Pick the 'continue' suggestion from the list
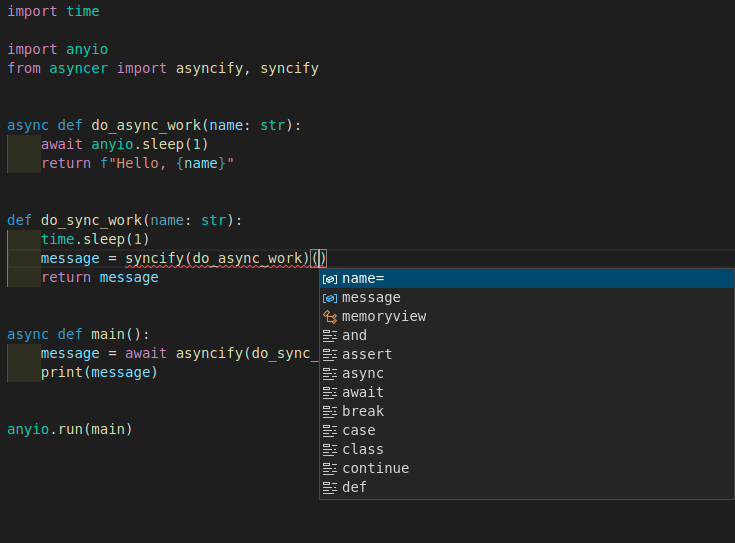This screenshot has width=735, height=543. pyautogui.click(x=375, y=469)
